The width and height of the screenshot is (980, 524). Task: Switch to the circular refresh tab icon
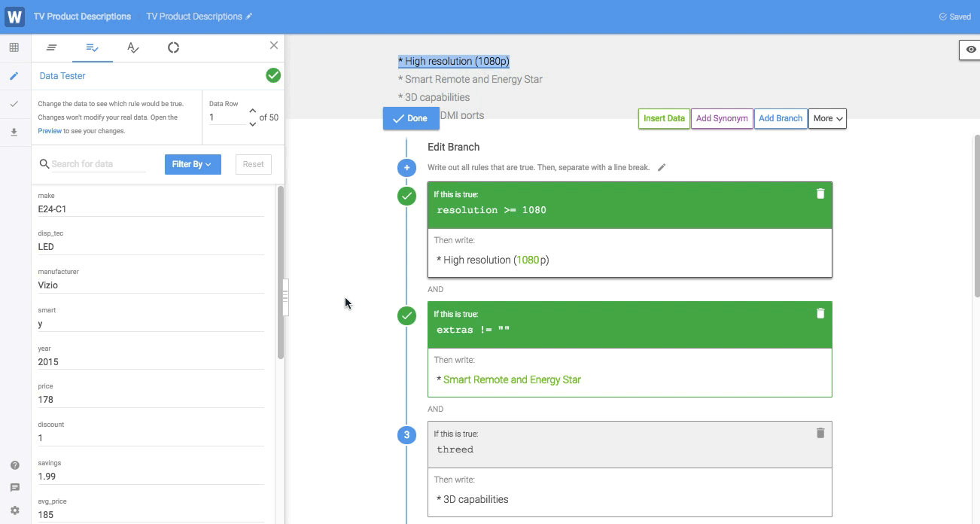pos(173,47)
